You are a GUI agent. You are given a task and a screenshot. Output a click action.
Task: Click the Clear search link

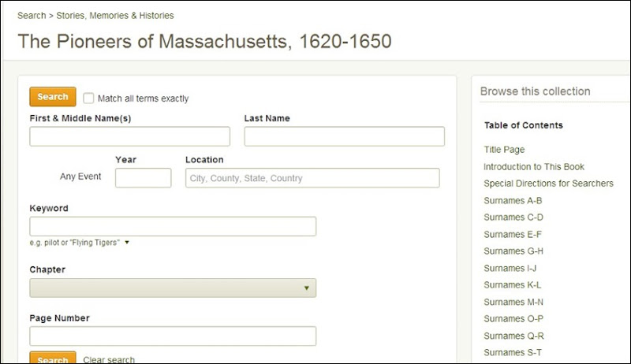[109, 359]
